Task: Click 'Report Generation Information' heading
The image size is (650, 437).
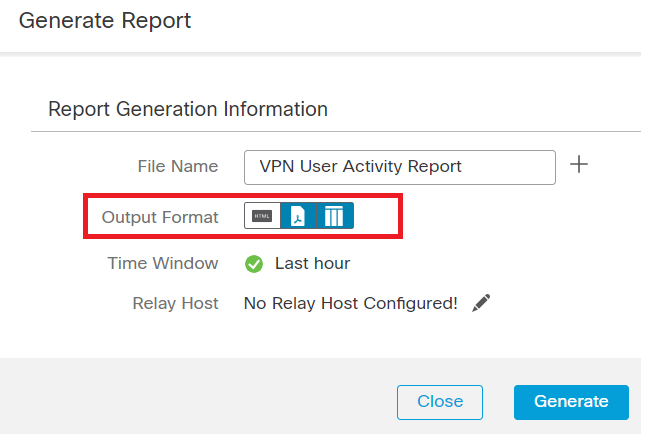Action: (x=188, y=109)
